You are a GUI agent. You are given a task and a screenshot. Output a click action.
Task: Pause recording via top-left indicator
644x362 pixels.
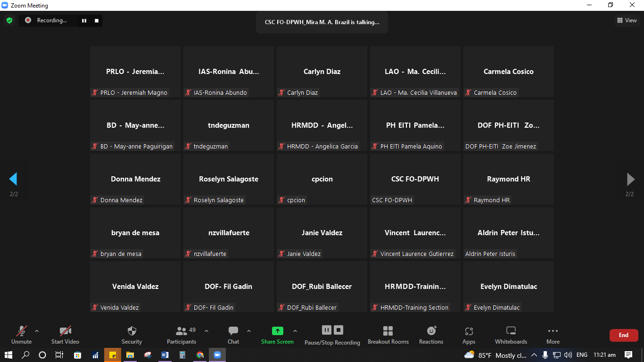(84, 20)
